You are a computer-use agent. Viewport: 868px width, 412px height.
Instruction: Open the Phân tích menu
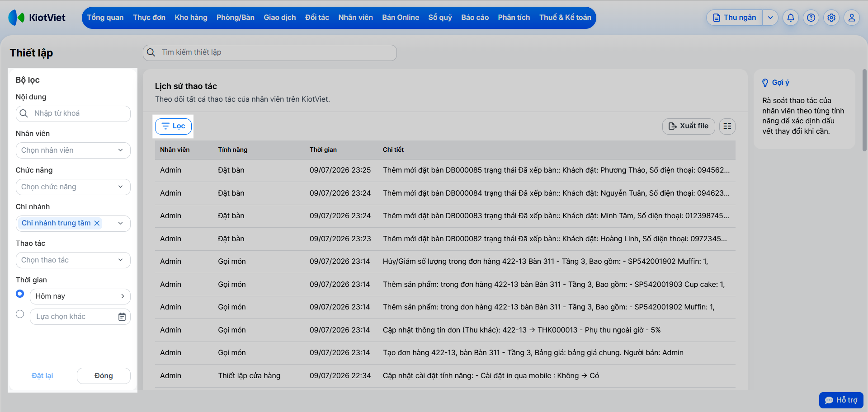[x=514, y=18]
